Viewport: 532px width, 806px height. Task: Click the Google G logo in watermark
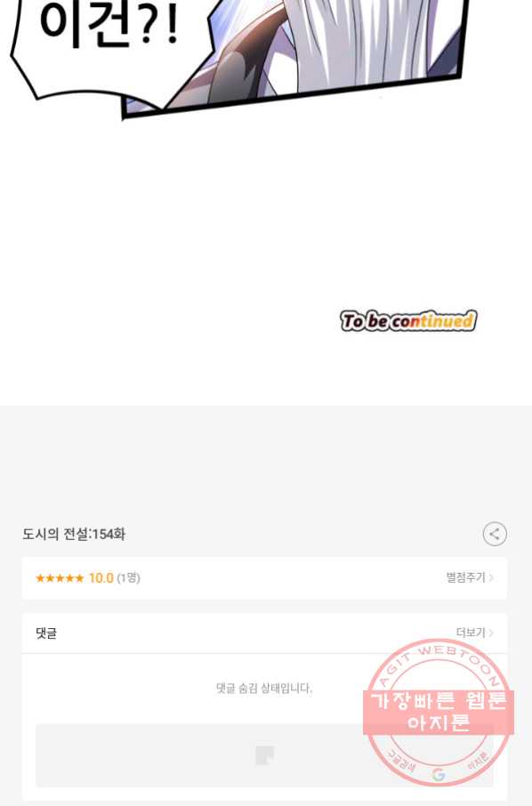pos(439,775)
